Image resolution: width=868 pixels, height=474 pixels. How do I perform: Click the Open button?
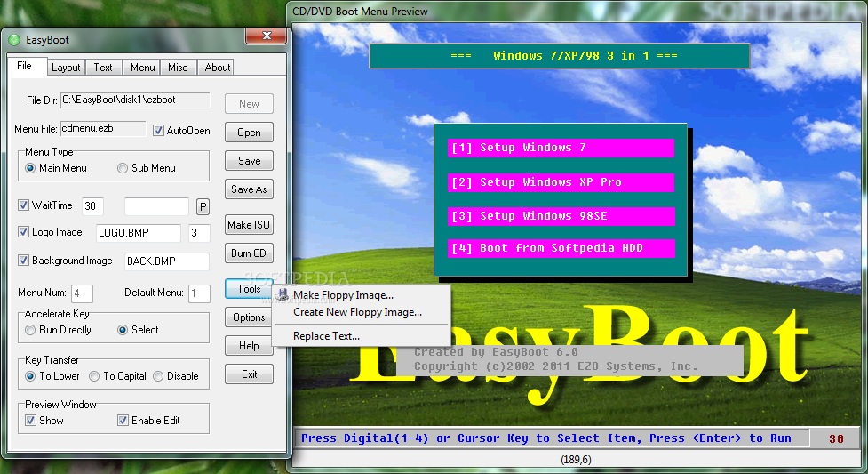[249, 132]
